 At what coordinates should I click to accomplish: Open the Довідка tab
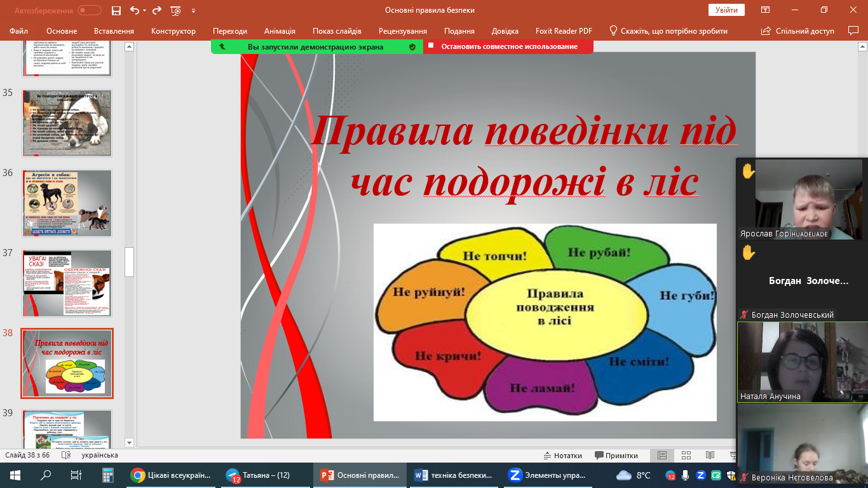pos(505,30)
